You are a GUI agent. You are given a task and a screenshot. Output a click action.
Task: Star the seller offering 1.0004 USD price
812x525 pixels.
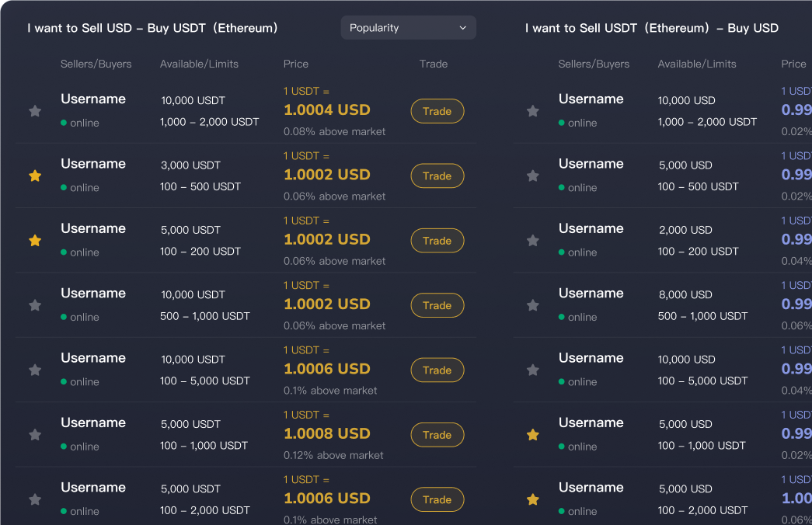tap(35, 111)
